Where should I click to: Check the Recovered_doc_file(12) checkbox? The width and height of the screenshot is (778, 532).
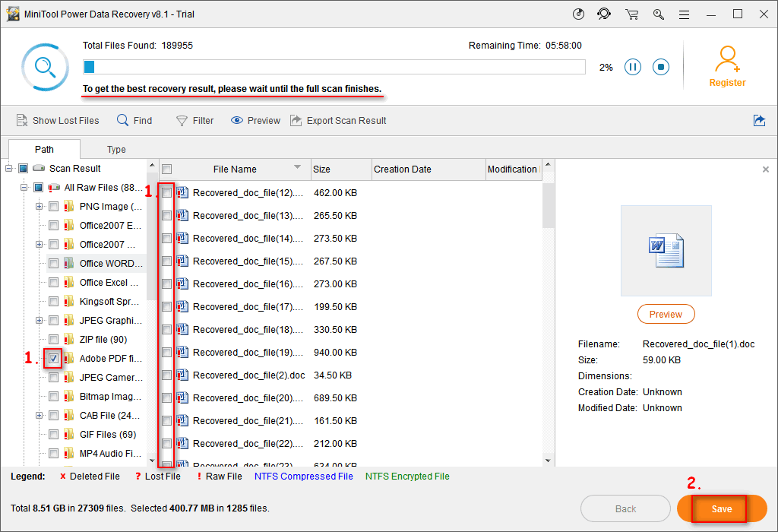click(x=166, y=192)
